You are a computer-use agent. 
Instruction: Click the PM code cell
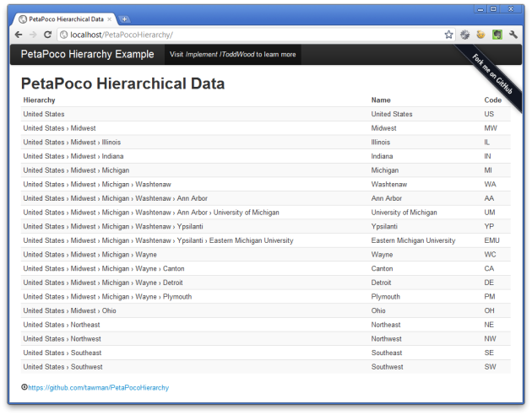point(490,297)
